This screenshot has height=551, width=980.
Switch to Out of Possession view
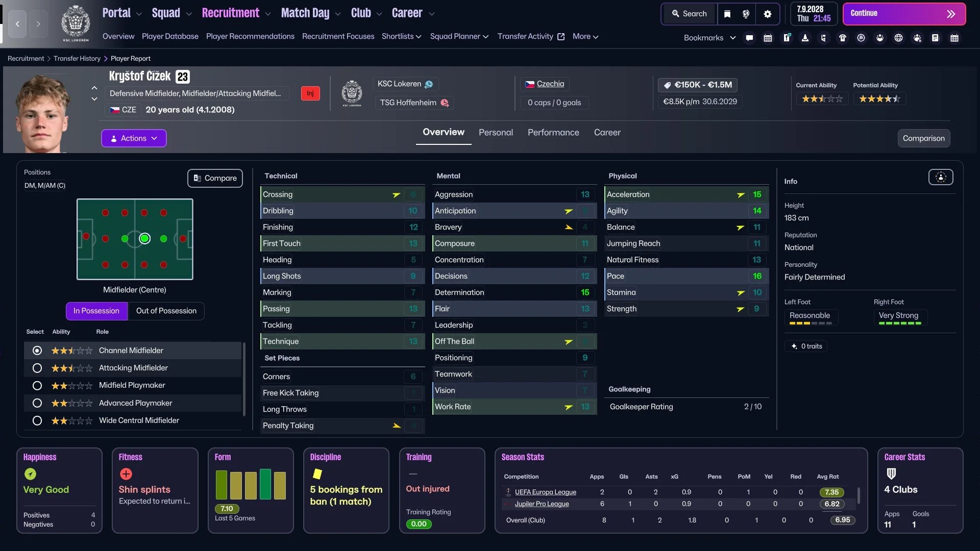click(166, 311)
